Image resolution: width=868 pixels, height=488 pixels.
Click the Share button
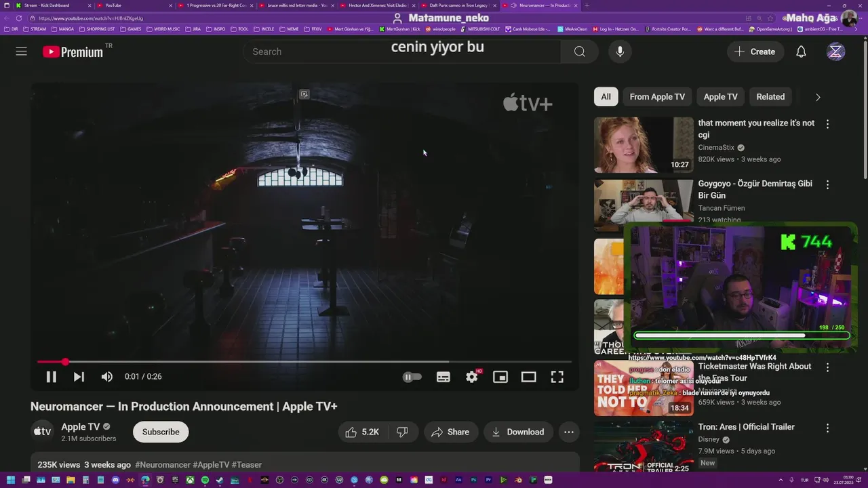[x=451, y=432]
